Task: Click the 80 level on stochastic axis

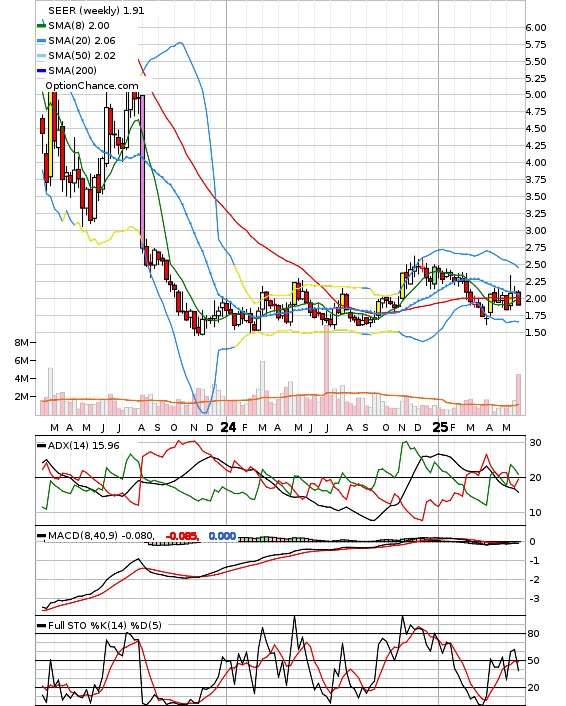Action: [534, 634]
